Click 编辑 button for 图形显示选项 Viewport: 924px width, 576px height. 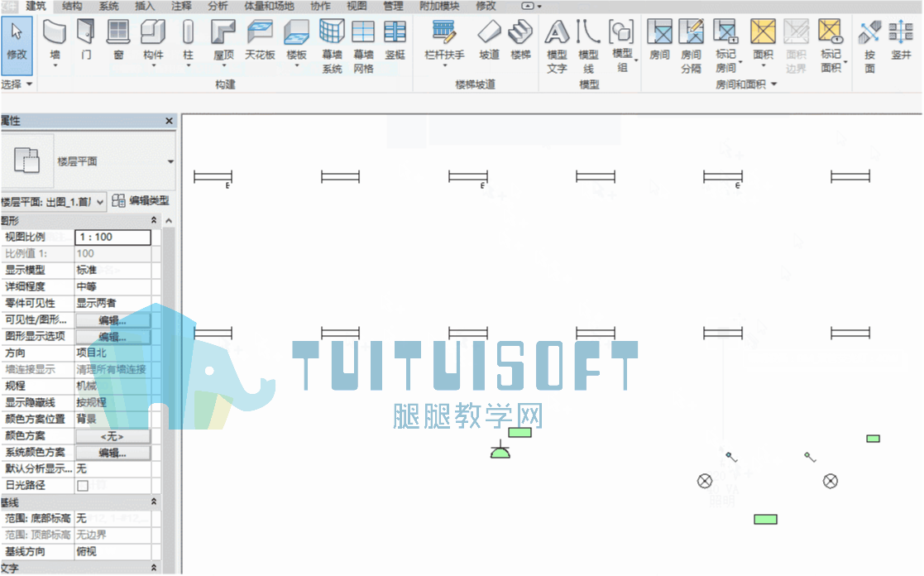tap(113, 337)
